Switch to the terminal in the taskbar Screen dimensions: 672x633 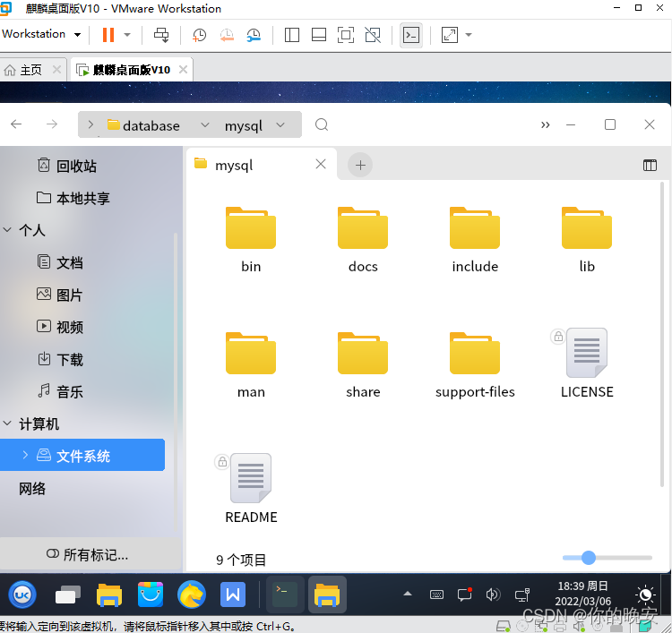tap(285, 595)
